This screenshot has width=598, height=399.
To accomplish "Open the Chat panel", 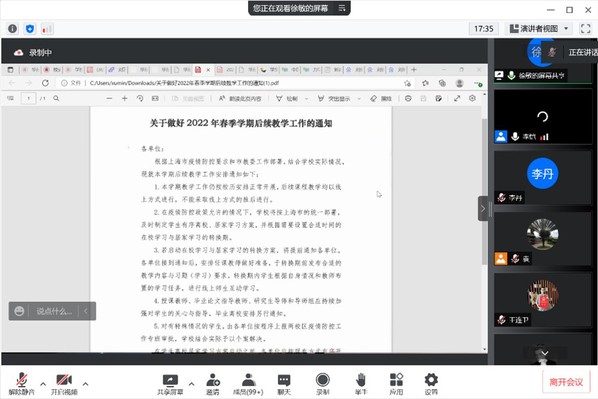I will 284,384.
